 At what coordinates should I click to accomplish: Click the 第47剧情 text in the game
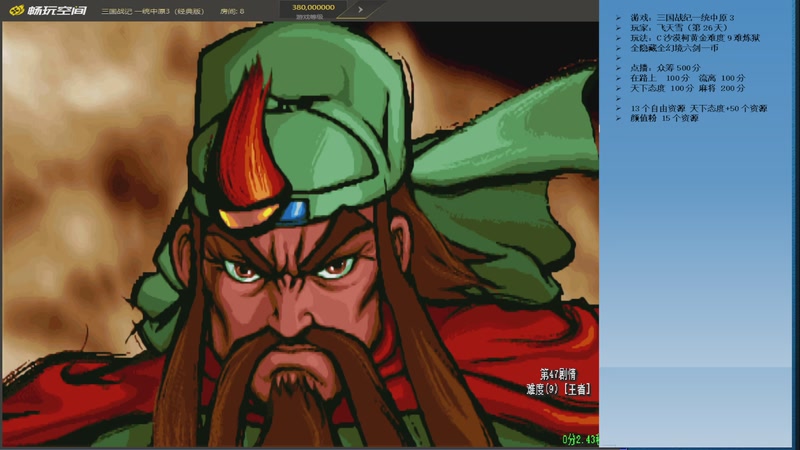(x=558, y=374)
